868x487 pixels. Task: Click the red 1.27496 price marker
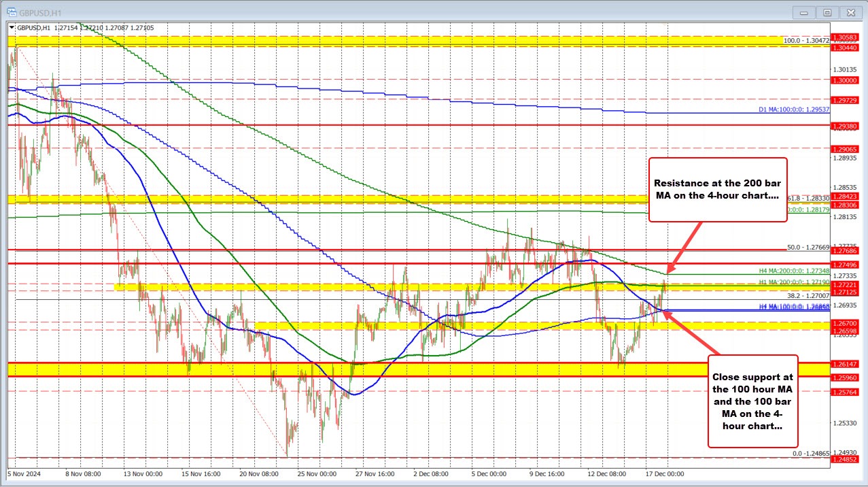(845, 263)
